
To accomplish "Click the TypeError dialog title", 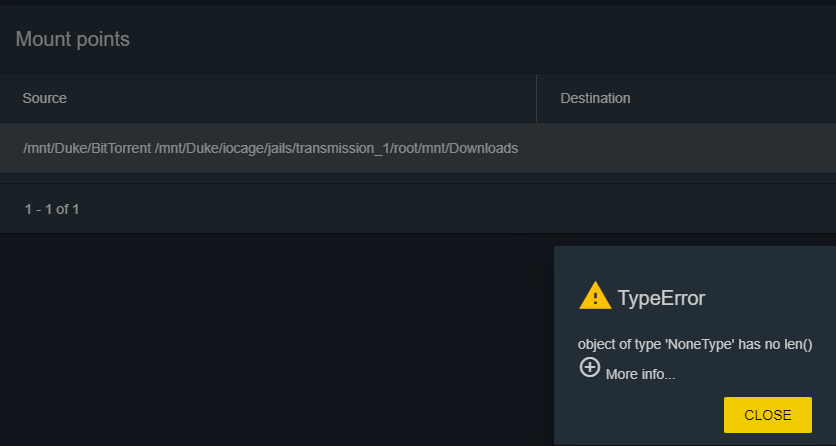I will [661, 298].
